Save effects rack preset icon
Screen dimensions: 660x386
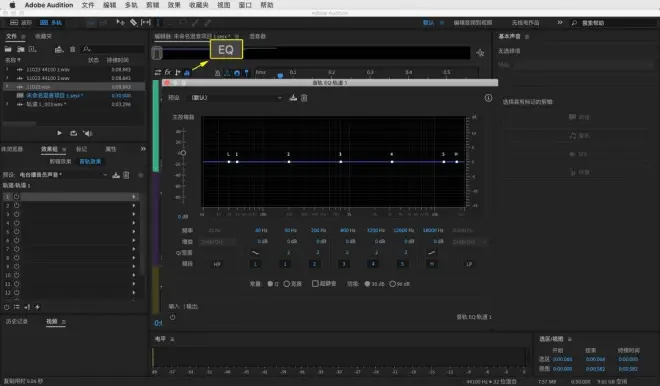[x=116, y=175]
